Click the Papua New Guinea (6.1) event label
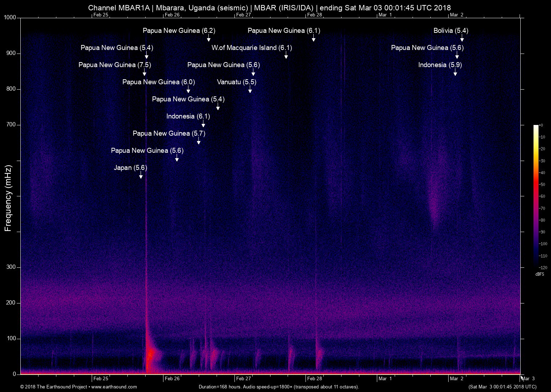This screenshot has height=392, width=551. pyautogui.click(x=284, y=31)
